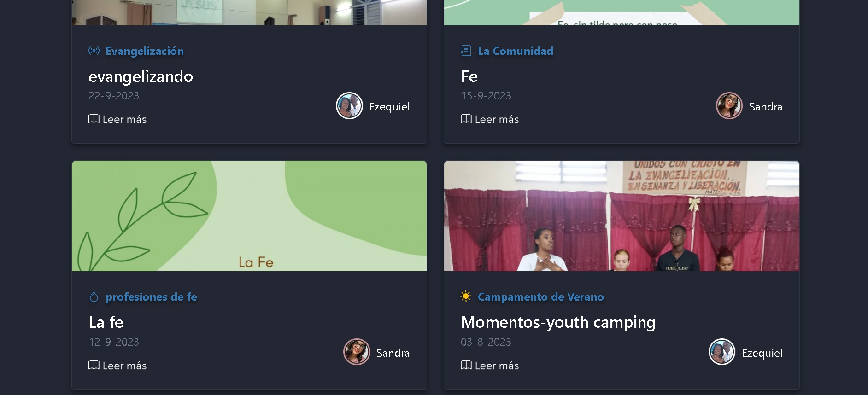Image resolution: width=868 pixels, height=395 pixels.
Task: Click the book icon under evangelizando post
Action: 94,119
